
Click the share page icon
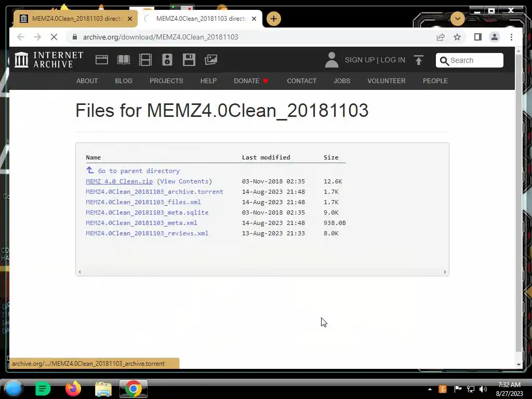tap(441, 37)
